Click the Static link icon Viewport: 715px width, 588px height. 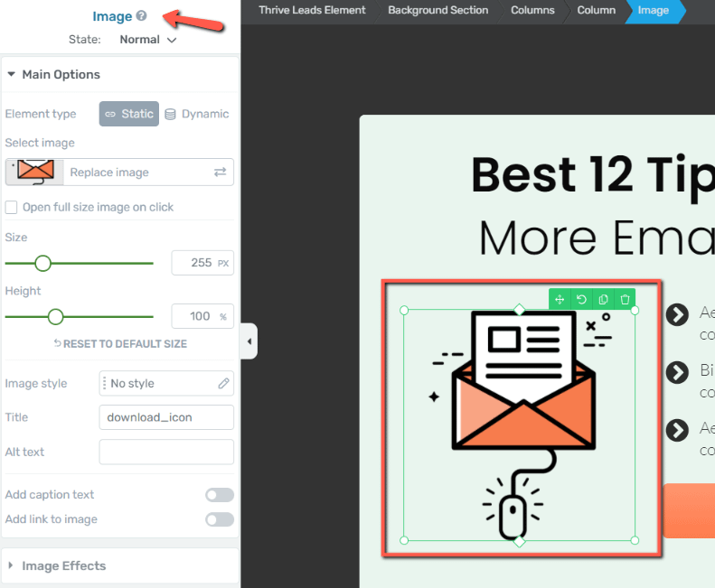coord(110,114)
